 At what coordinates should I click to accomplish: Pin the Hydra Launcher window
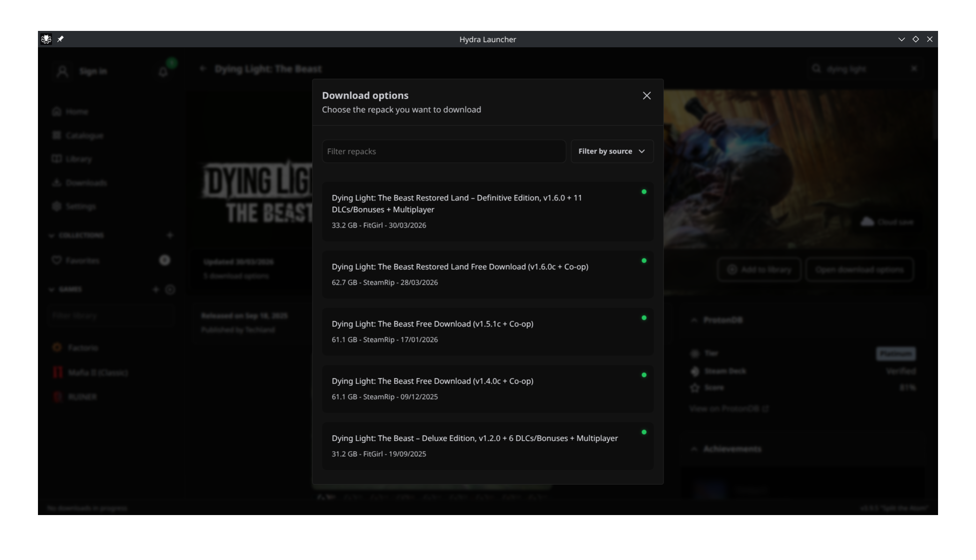click(x=61, y=39)
